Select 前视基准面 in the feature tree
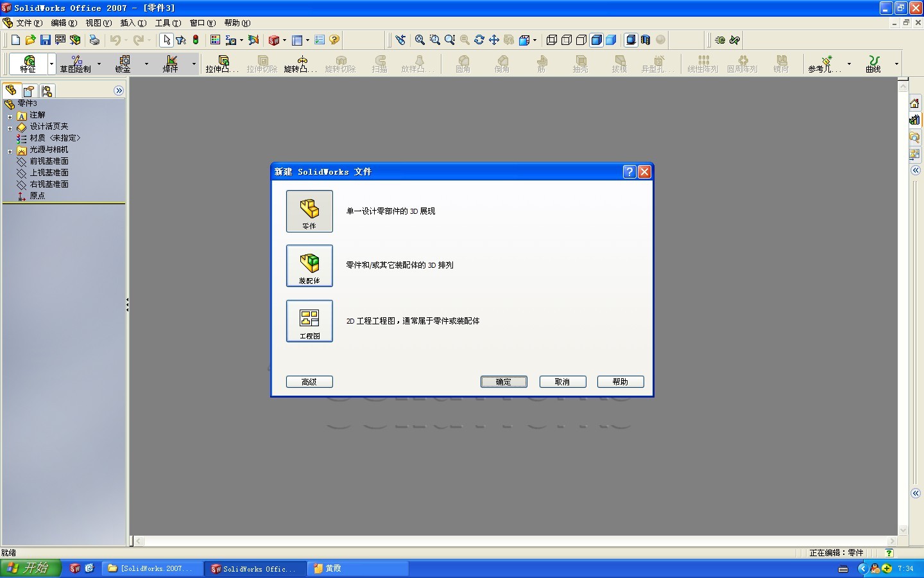The image size is (924, 578). (x=49, y=161)
